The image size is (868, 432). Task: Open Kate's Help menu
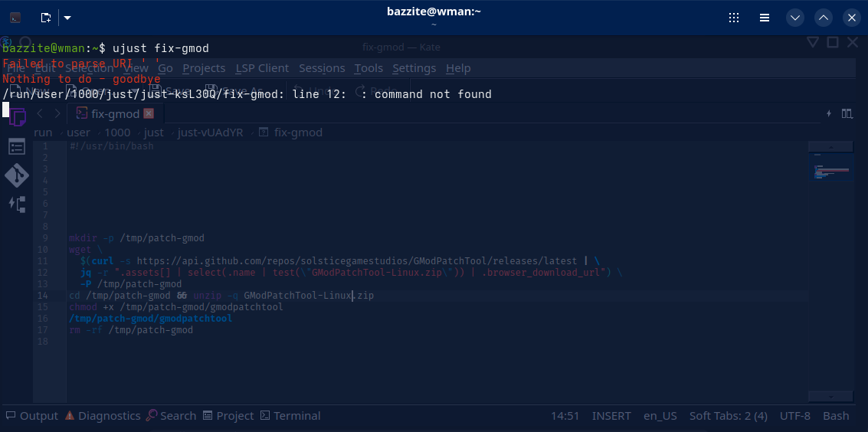click(x=458, y=68)
